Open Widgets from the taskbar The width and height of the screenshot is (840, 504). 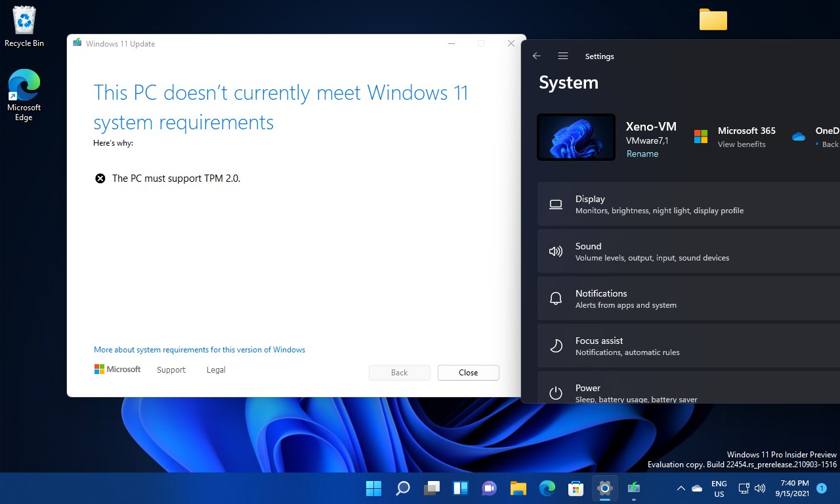pyautogui.click(x=460, y=488)
